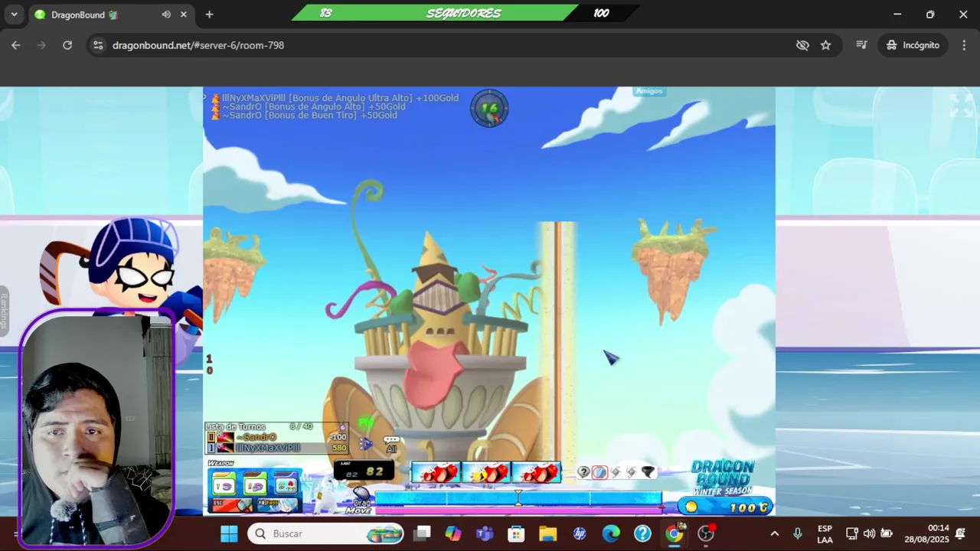
Task: Click the round turn timer showing 16
Action: (489, 108)
